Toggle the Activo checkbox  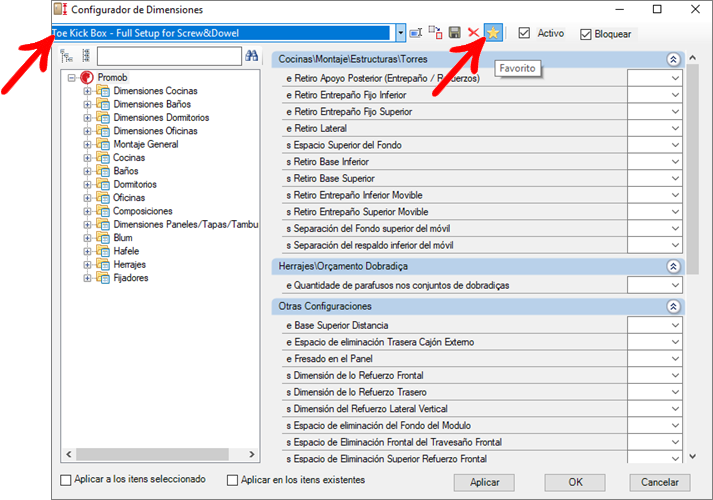pos(524,33)
